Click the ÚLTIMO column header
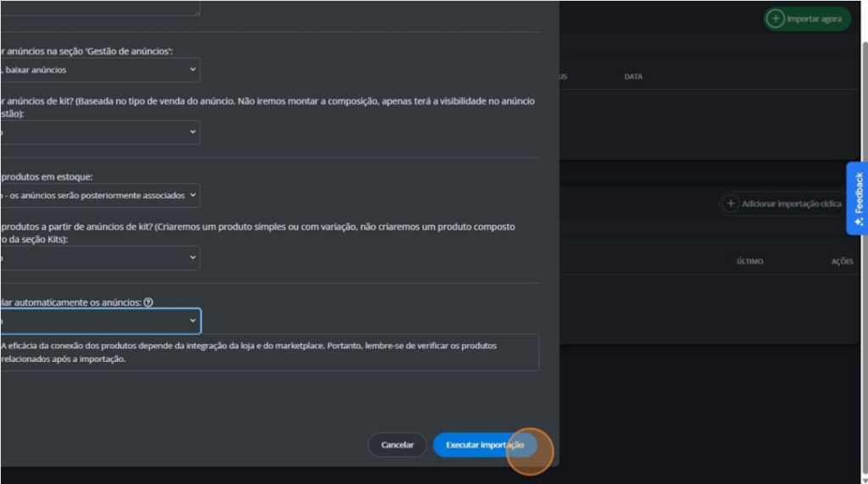This screenshot has width=868, height=484. (x=749, y=261)
